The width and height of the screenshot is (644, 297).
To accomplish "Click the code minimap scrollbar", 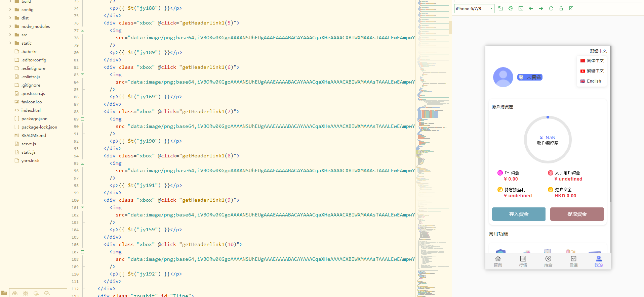I will pos(450,27).
